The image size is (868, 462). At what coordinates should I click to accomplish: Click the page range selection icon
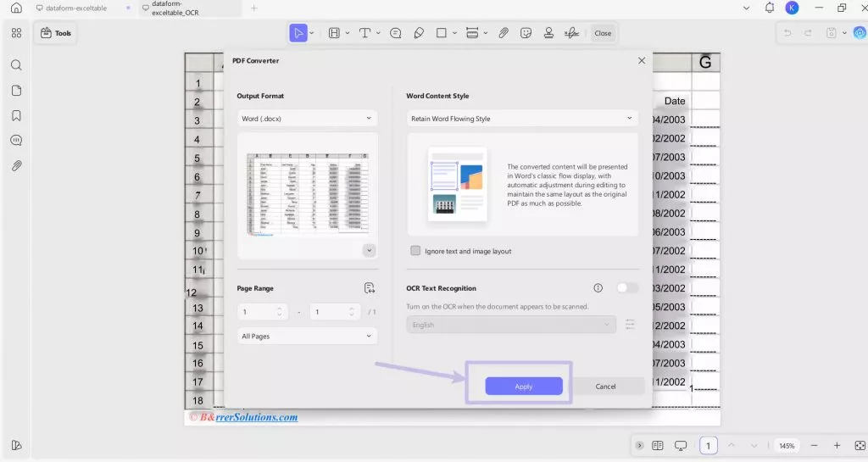370,287
